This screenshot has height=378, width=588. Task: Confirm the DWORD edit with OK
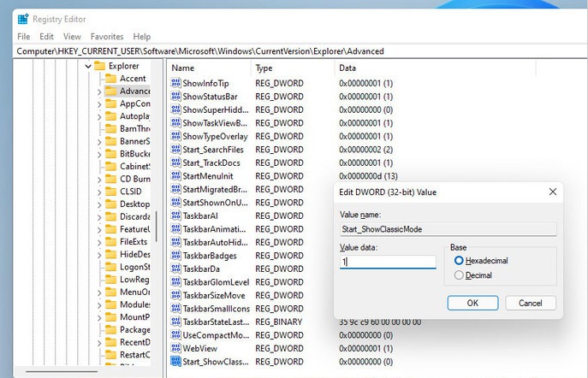pyautogui.click(x=472, y=303)
